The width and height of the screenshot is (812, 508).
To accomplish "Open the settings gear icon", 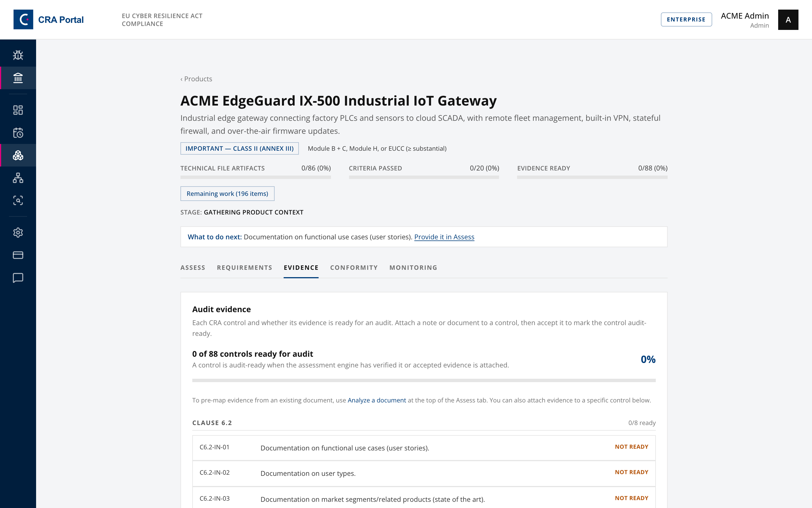I will point(18,233).
